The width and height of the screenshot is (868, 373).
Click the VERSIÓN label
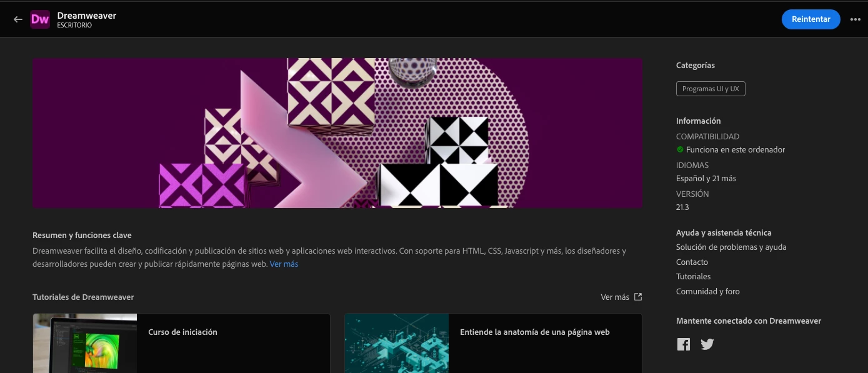coord(692,194)
